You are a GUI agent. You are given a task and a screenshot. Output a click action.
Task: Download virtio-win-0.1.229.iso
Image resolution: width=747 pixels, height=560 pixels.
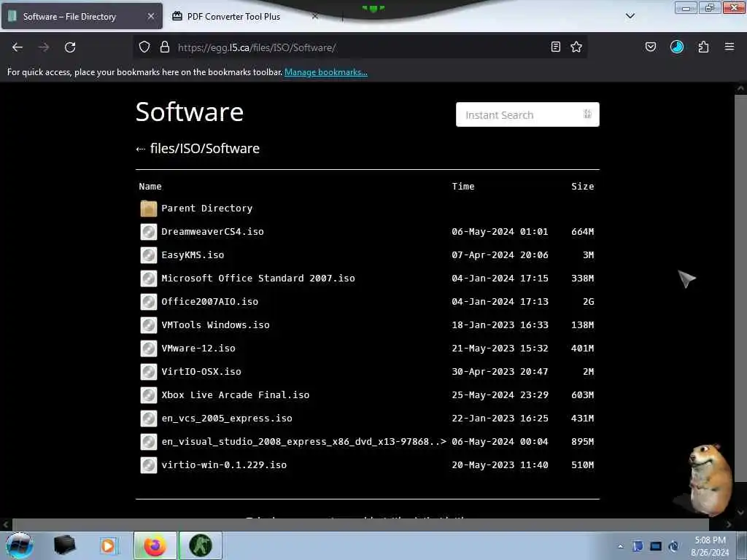coord(224,465)
